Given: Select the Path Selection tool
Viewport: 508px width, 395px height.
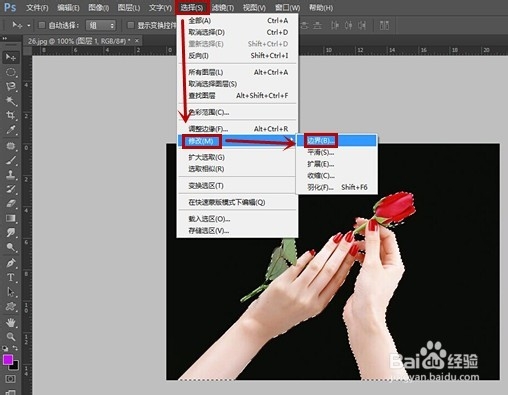Looking at the screenshot, I should tap(11, 292).
